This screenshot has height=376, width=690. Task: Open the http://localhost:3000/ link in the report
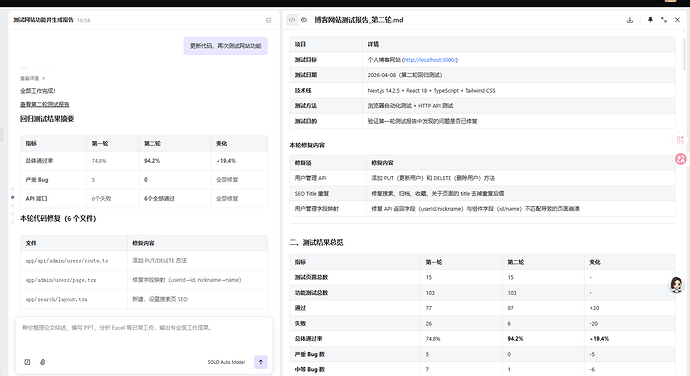pos(429,60)
